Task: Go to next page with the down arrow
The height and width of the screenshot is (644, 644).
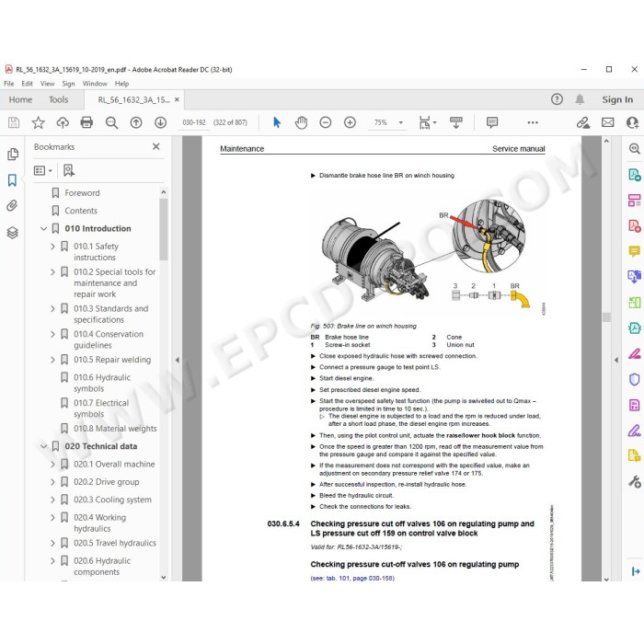Action: [161, 122]
